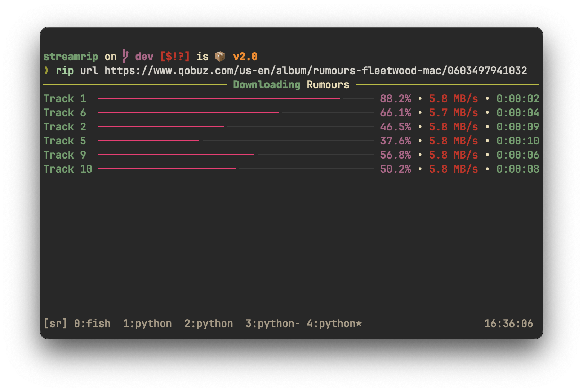Viewport: 583px width, 392px height.
Task: Click the tmux clock in status bar
Action: pos(508,324)
